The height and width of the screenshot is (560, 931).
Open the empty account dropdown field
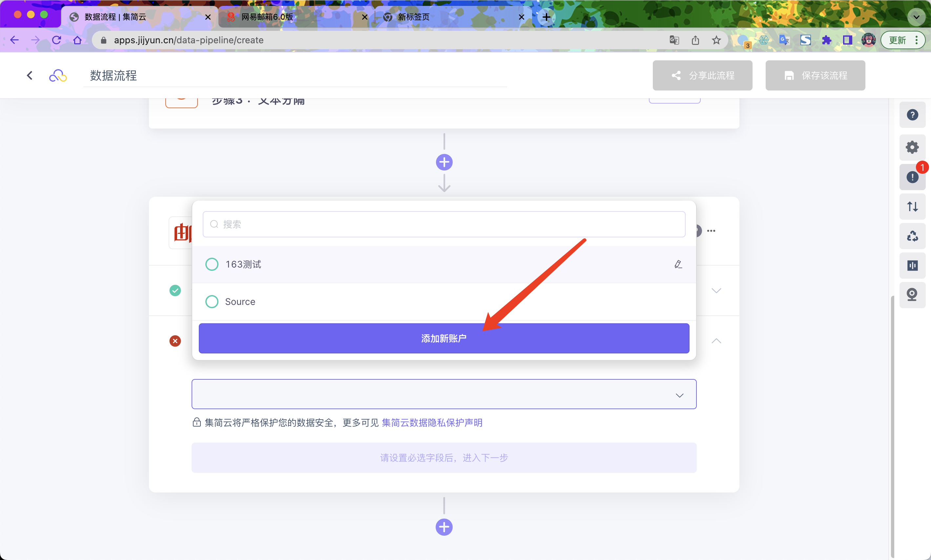tap(444, 394)
